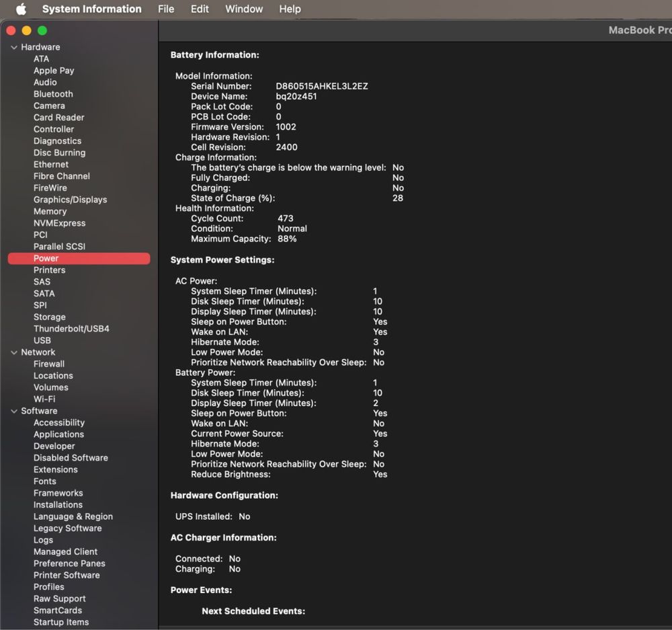Select Startup Items in the sidebar
The width and height of the screenshot is (672, 630).
[61, 622]
